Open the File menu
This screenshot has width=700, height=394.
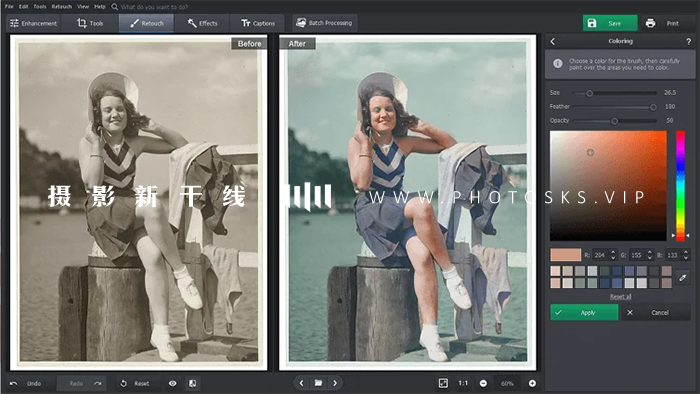tap(9, 7)
